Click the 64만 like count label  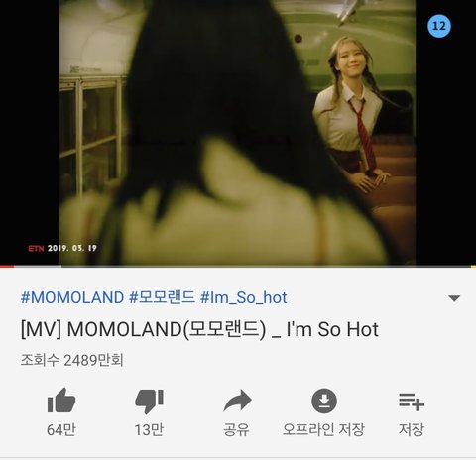(x=61, y=430)
